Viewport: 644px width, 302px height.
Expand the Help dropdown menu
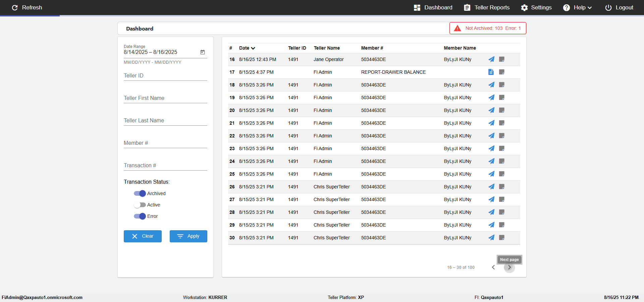pos(577,7)
